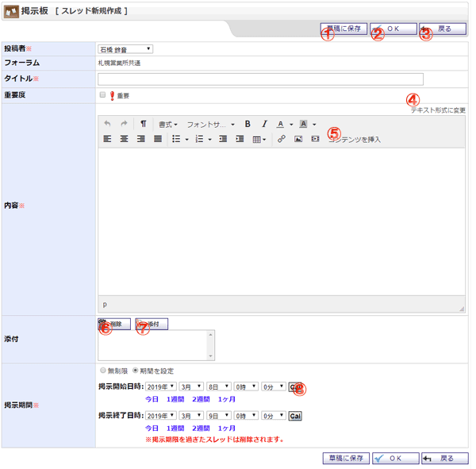Check the 重要 importance checkbox
Viewport: 476px width, 469px height.
102,95
